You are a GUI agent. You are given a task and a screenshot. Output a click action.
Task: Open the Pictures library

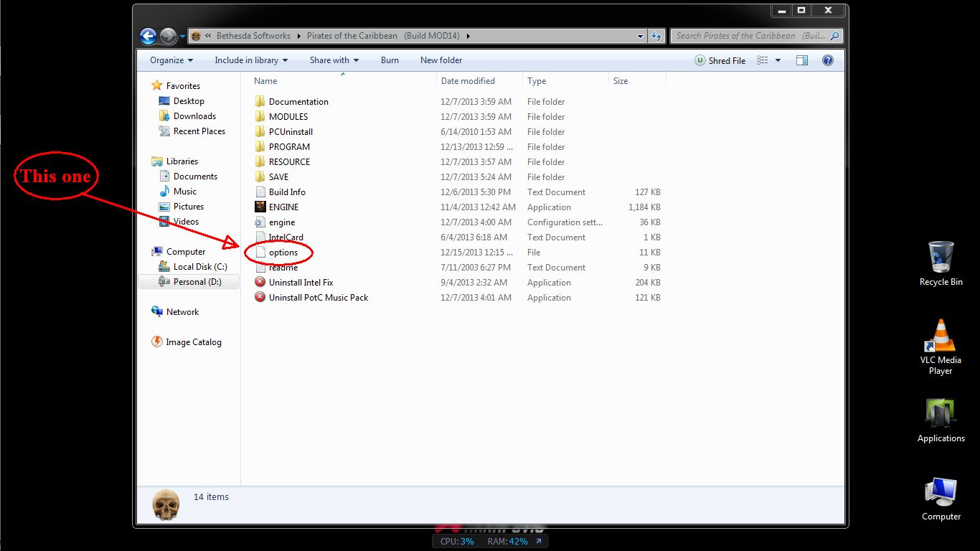tap(189, 207)
